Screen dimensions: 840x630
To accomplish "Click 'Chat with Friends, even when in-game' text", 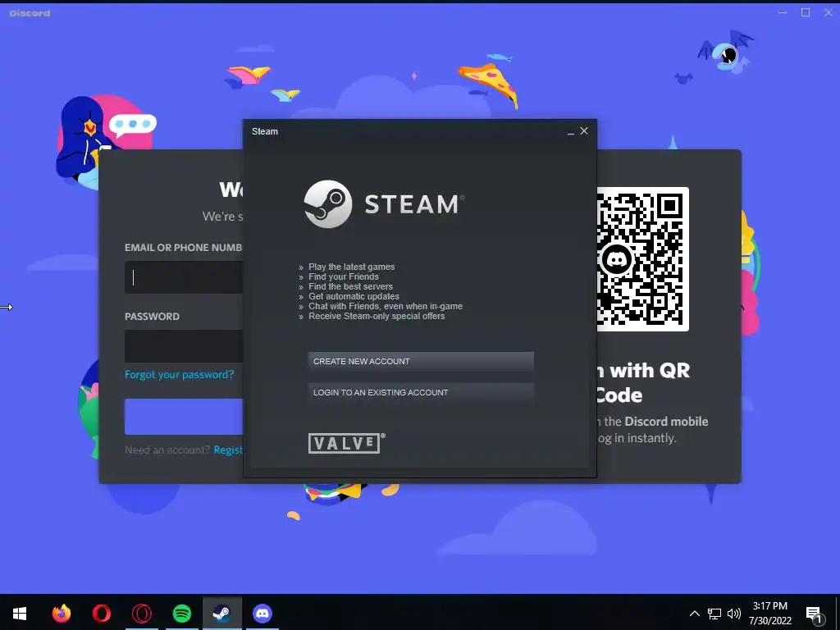I will 386,307.
